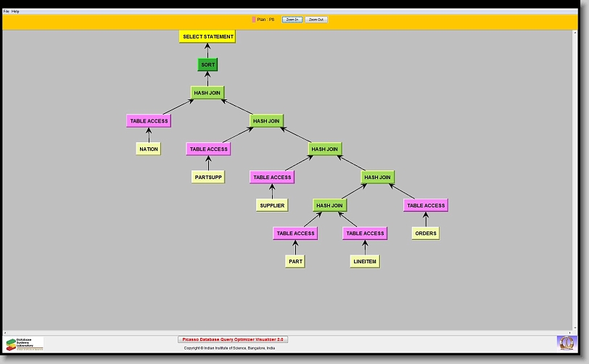
Task: Click the horizontal scrollbar below the plan canvas
Action: coord(290,332)
